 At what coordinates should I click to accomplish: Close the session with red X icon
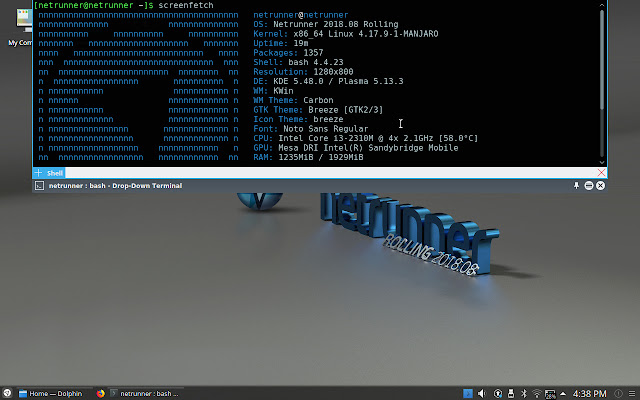point(601,173)
